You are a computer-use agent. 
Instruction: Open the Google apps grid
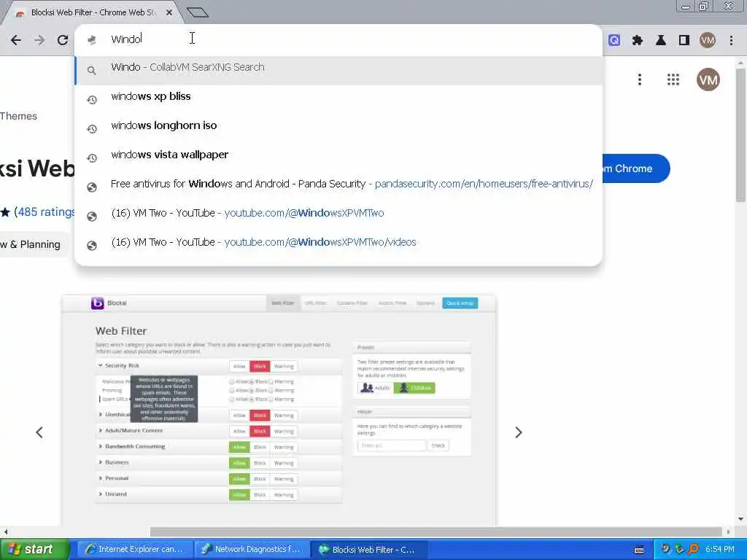point(673,79)
